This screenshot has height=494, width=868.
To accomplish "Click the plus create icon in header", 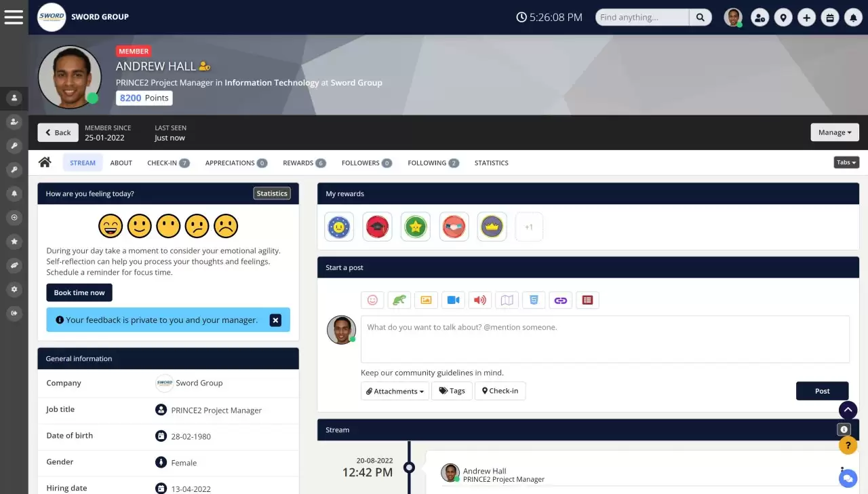I will click(806, 18).
